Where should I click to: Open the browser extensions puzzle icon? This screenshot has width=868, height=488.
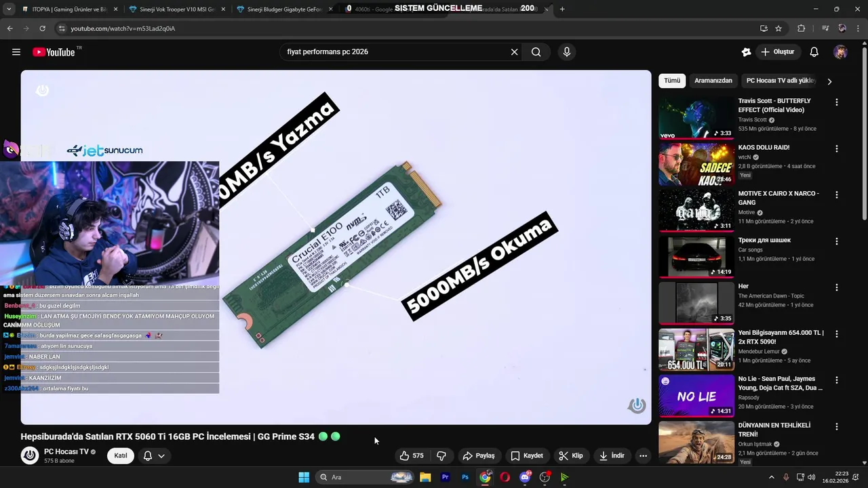click(x=801, y=28)
